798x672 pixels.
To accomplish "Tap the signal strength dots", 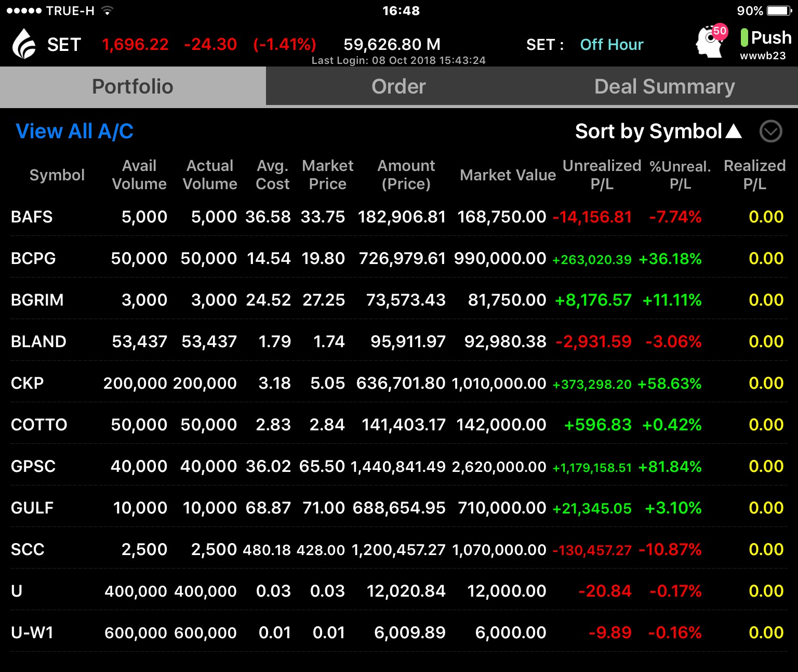I will pyautogui.click(x=24, y=11).
